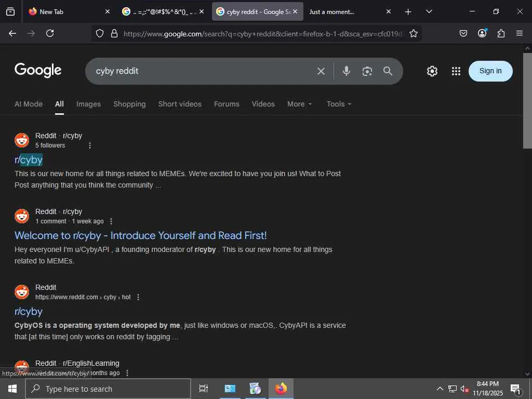The height and width of the screenshot is (399, 532).
Task: Select AI Mode search tab
Action: (x=29, y=104)
